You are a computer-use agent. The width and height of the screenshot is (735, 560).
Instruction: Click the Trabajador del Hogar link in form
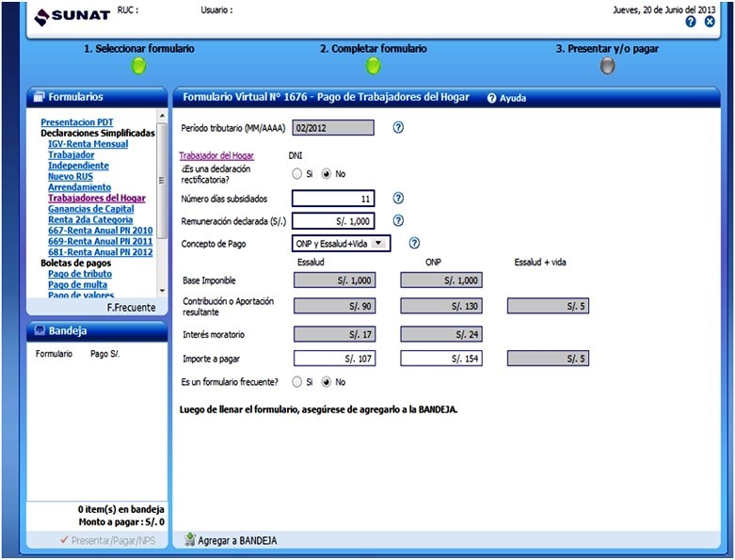pyautogui.click(x=216, y=155)
